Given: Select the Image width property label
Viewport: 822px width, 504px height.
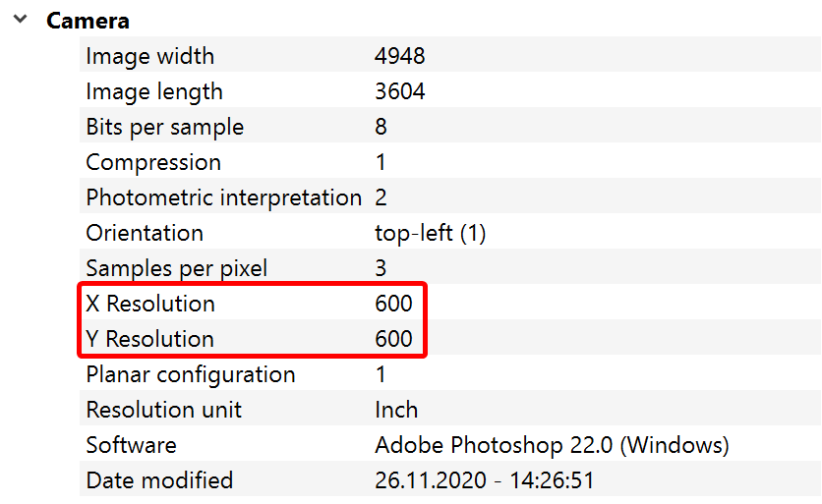Looking at the screenshot, I should [149, 56].
